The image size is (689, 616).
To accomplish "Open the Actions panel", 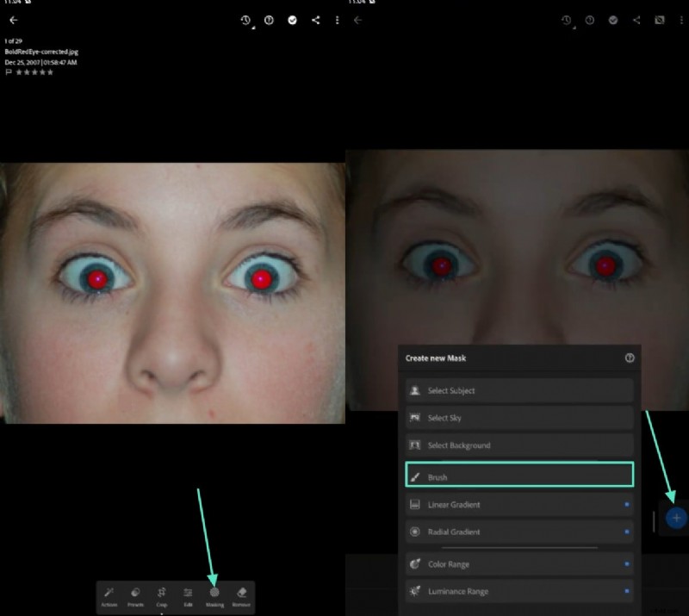I will (x=109, y=594).
